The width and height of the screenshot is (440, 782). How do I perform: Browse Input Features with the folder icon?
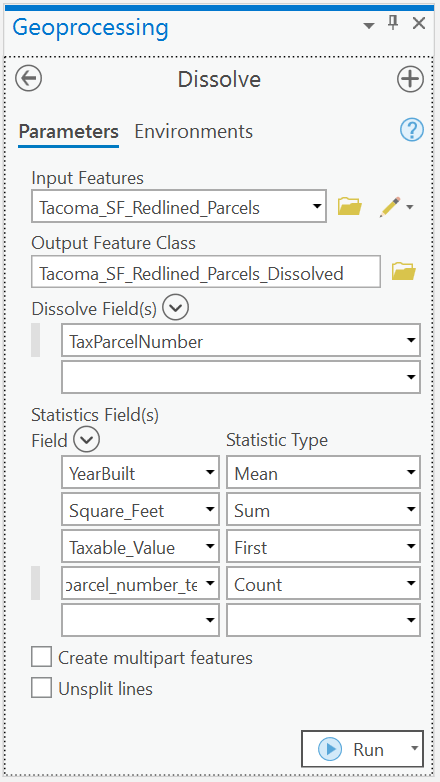pyautogui.click(x=350, y=206)
